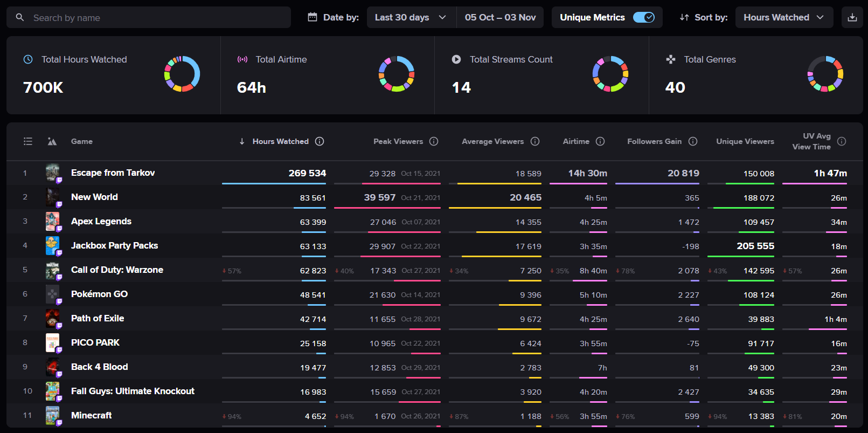
Task: Open the Path of Exile game link
Action: pyautogui.click(x=98, y=318)
